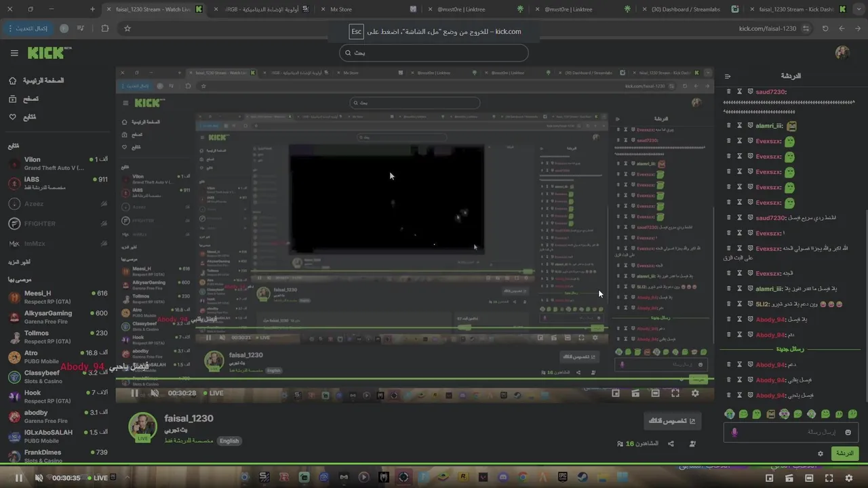868x488 pixels.
Task: Click the تخصيص قناتك customize channel button
Action: click(x=672, y=421)
